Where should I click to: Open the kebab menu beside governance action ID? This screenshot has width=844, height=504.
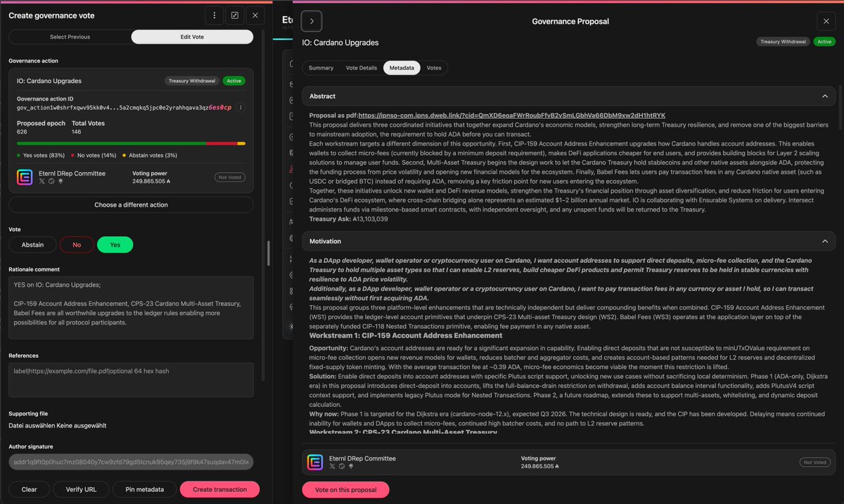241,108
